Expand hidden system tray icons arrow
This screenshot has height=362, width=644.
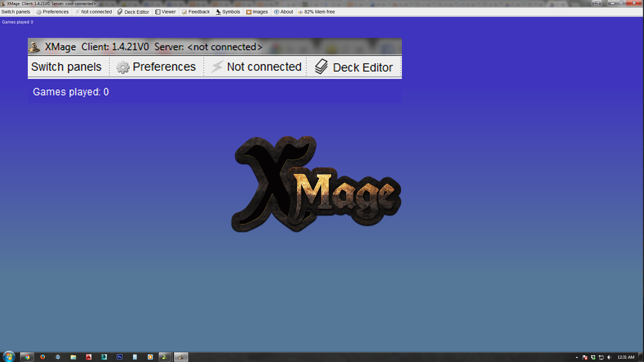(x=577, y=357)
